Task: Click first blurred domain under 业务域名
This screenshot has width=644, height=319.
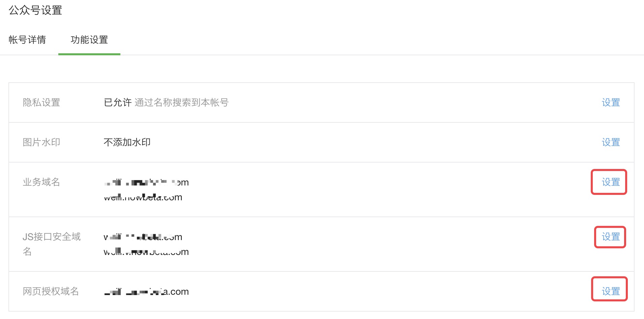Action: click(146, 182)
